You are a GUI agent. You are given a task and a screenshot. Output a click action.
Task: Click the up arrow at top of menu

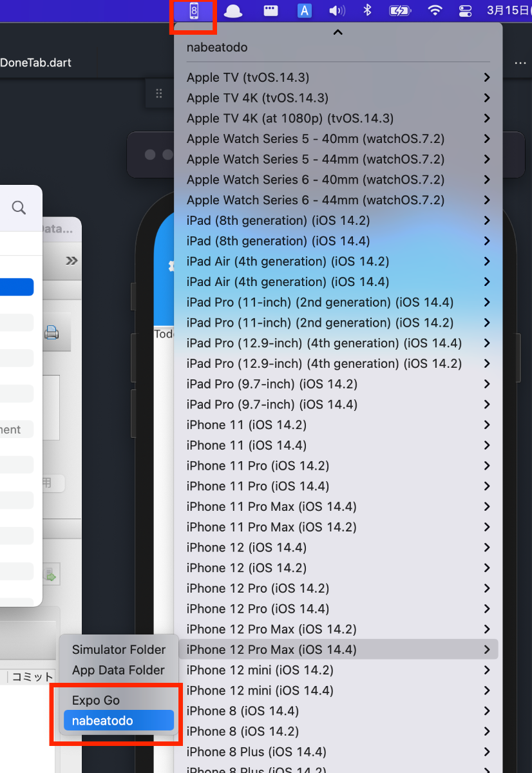pyautogui.click(x=337, y=32)
